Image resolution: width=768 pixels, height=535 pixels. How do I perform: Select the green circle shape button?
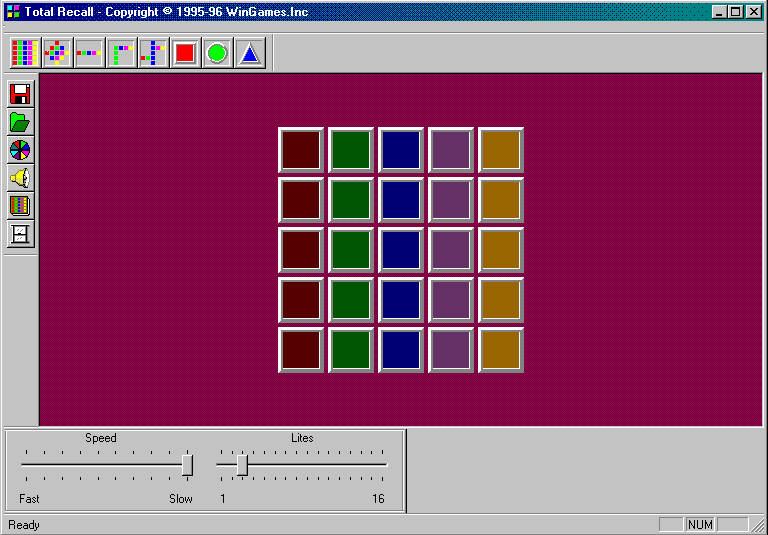point(217,52)
